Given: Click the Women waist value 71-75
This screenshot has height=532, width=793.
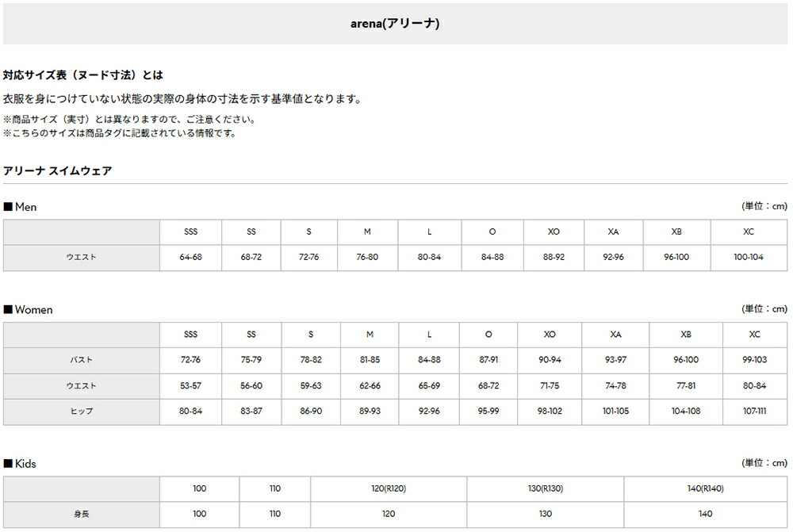Looking at the screenshot, I should (x=550, y=386).
